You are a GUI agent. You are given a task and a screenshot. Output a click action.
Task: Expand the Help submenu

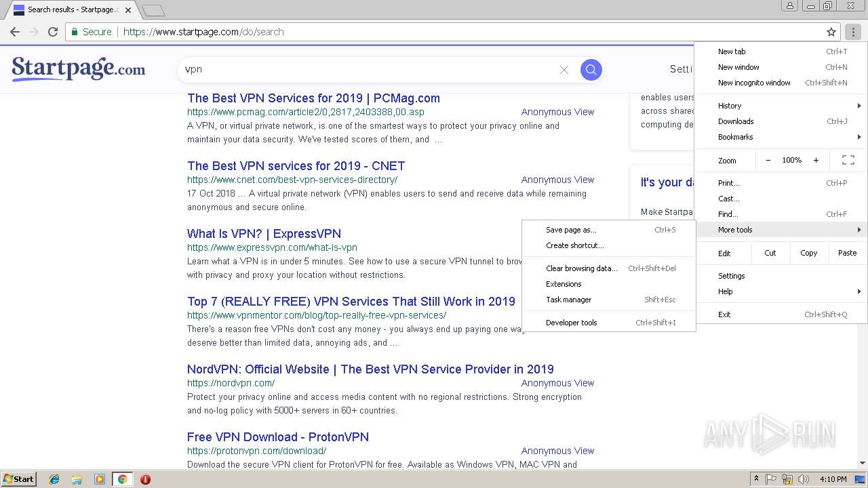[781, 291]
